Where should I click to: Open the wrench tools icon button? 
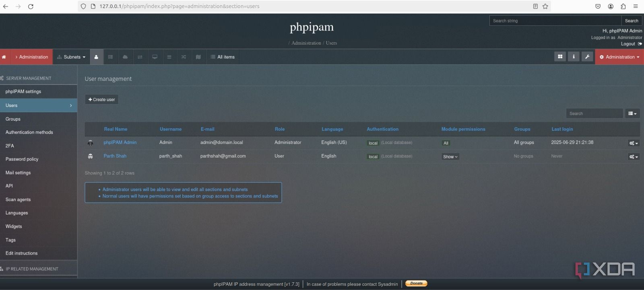(587, 57)
